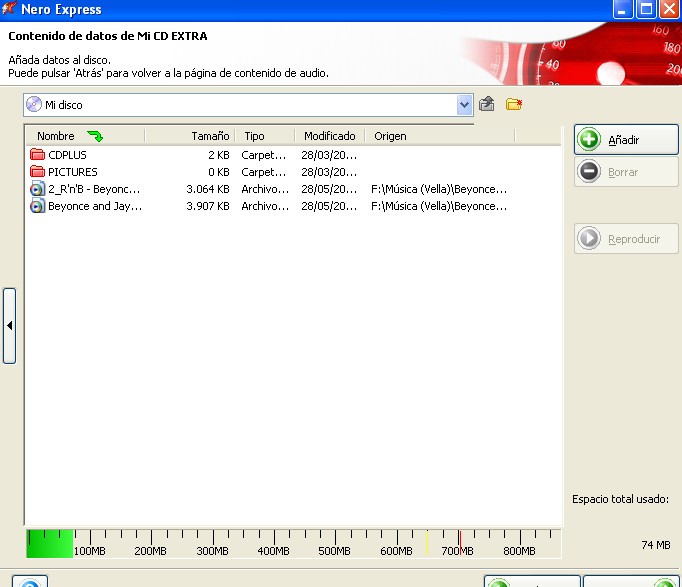Expand the left side panel arrow
This screenshot has height=587, width=682.
tap(10, 325)
